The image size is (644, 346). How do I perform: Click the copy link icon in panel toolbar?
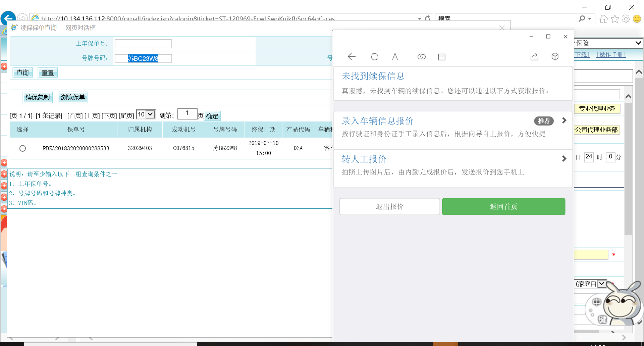click(x=421, y=57)
